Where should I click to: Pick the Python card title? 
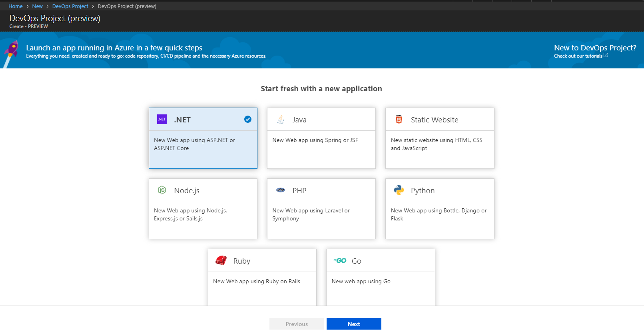click(423, 190)
